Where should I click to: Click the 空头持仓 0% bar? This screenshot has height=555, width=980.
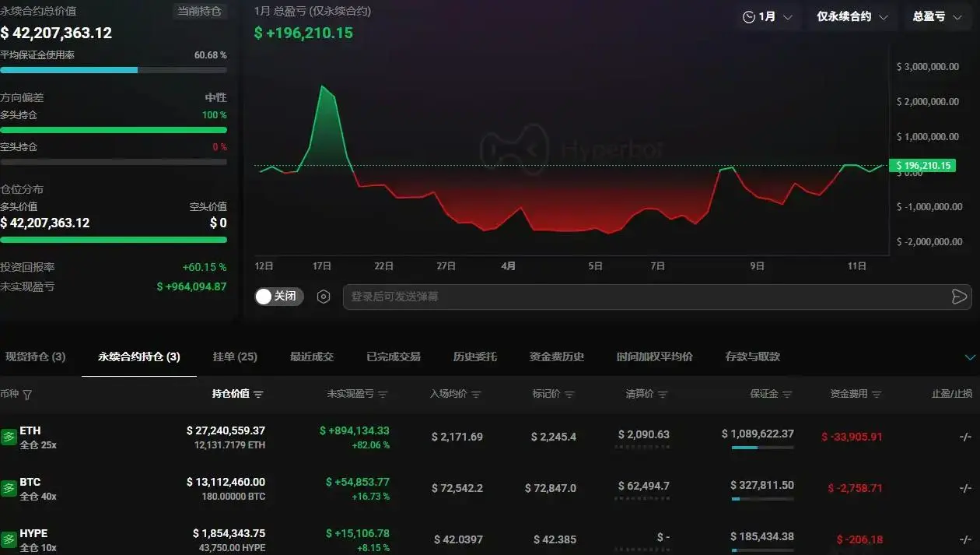[114, 162]
